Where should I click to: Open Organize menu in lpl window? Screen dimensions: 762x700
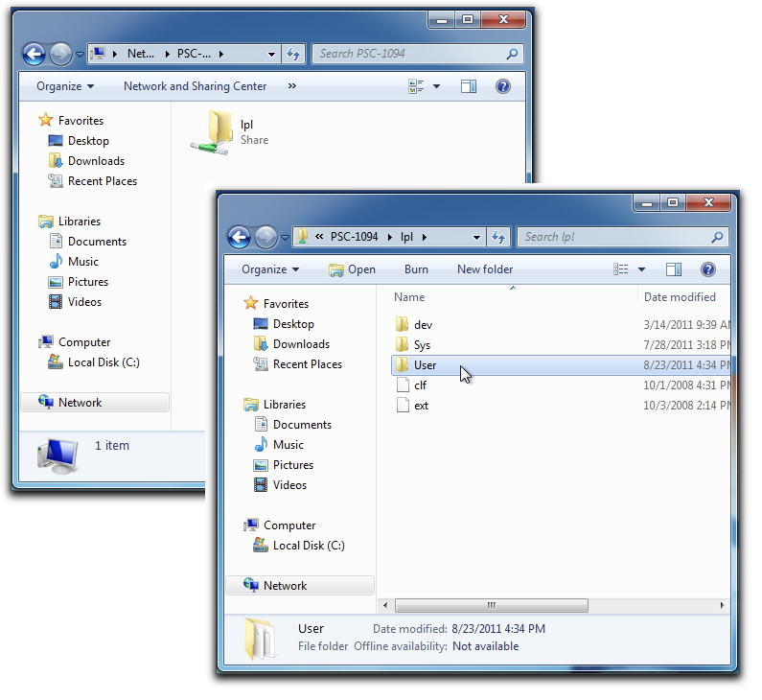click(270, 269)
